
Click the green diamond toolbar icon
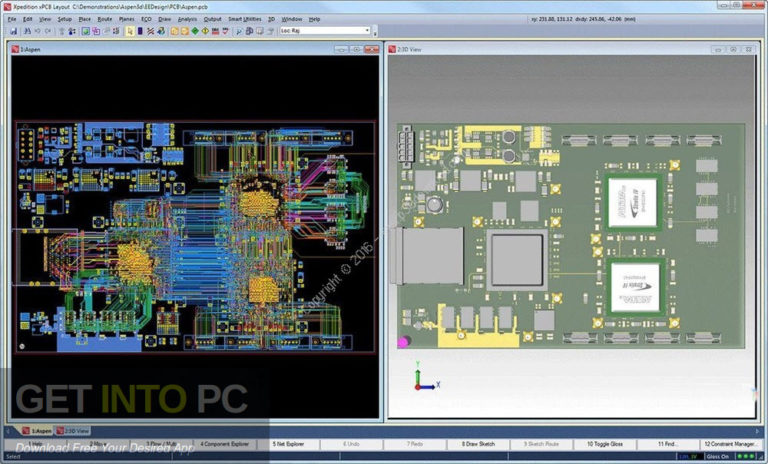point(195,31)
